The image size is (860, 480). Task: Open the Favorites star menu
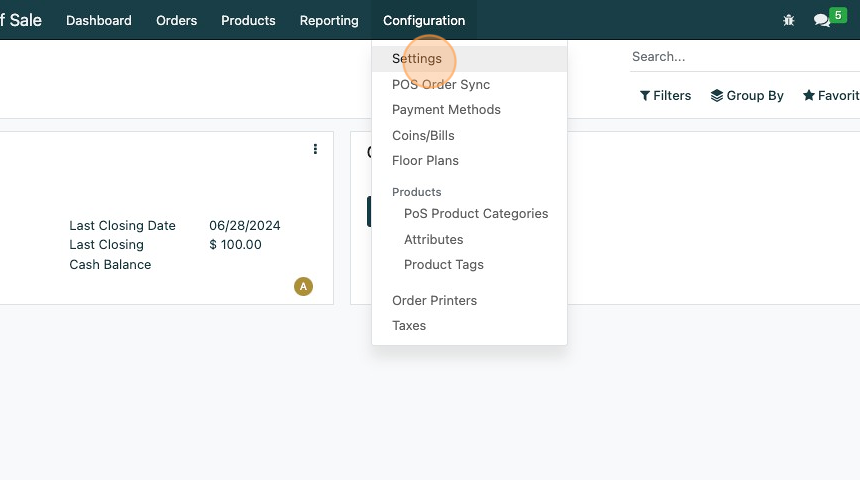(830, 95)
